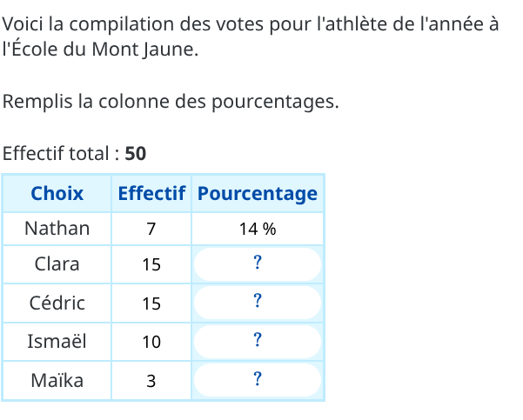
Task: Click Nathan's "14 %" percentage cell
Action: pyautogui.click(x=258, y=230)
